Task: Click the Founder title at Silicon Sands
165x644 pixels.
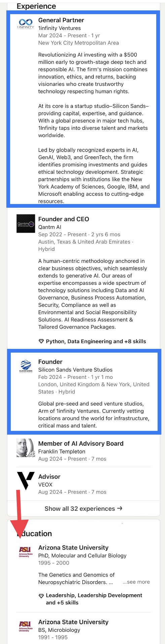Action: pos(50,362)
